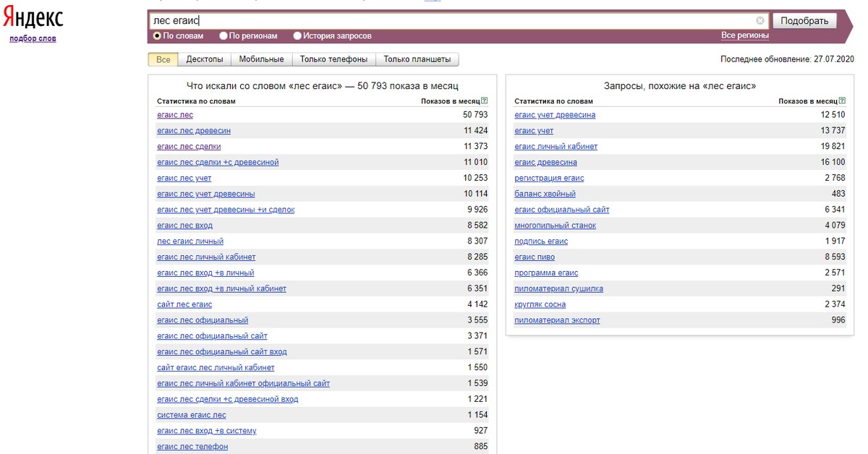Open query 'лес егаис личный'
The width and height of the screenshot is (868, 454).
(x=190, y=241)
